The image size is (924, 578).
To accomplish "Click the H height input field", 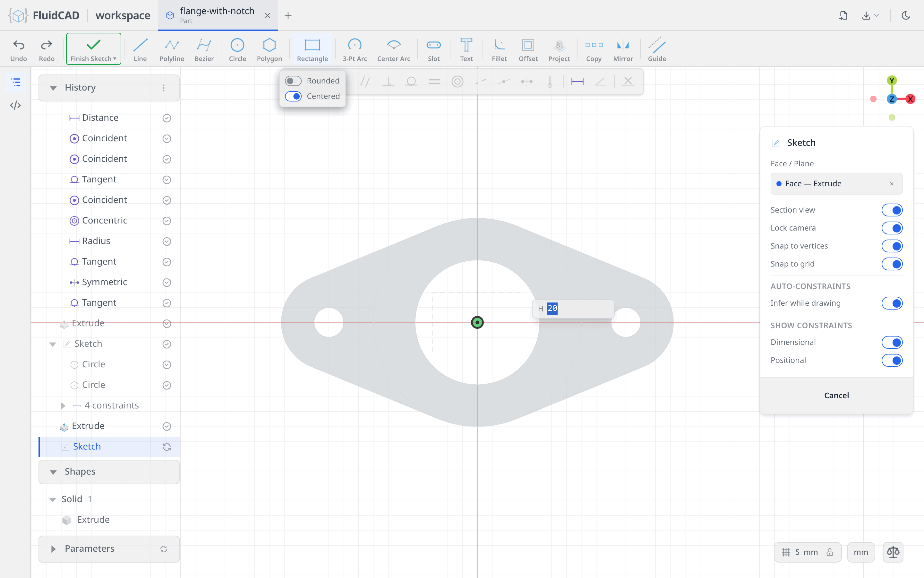I will [x=573, y=309].
